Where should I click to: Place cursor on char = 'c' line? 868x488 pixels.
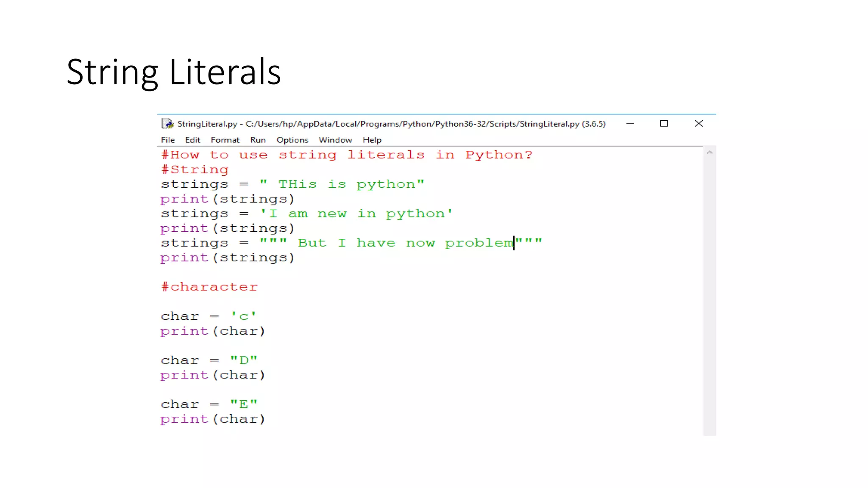pyautogui.click(x=208, y=316)
